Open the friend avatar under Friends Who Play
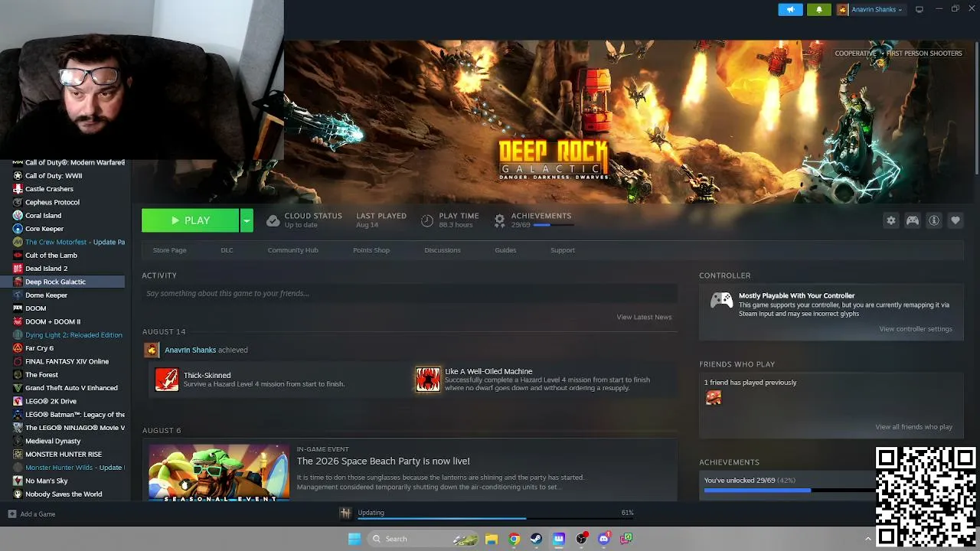The width and height of the screenshot is (980, 551). pyautogui.click(x=714, y=397)
